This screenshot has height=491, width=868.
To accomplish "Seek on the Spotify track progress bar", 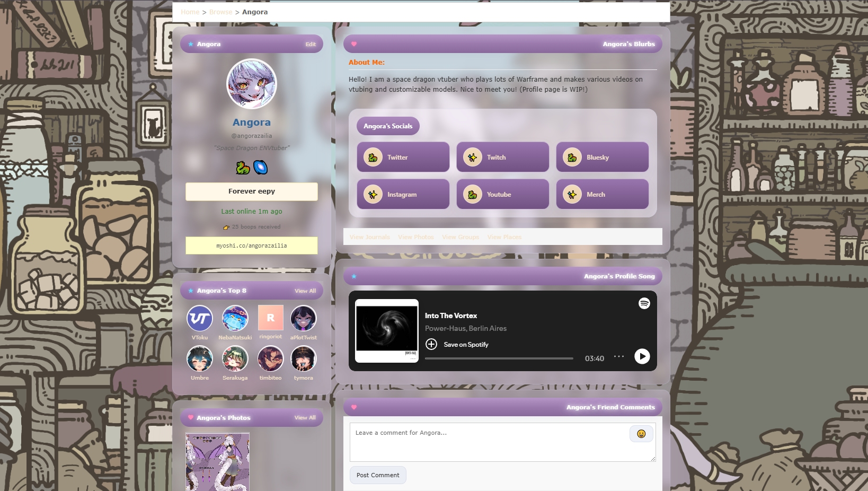I will (499, 358).
